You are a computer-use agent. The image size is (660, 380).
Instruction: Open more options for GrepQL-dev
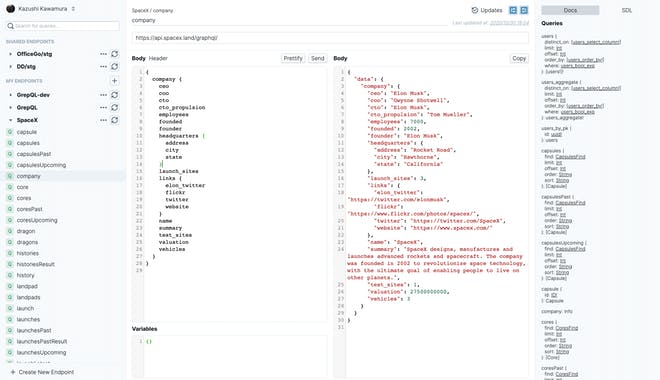tap(103, 95)
